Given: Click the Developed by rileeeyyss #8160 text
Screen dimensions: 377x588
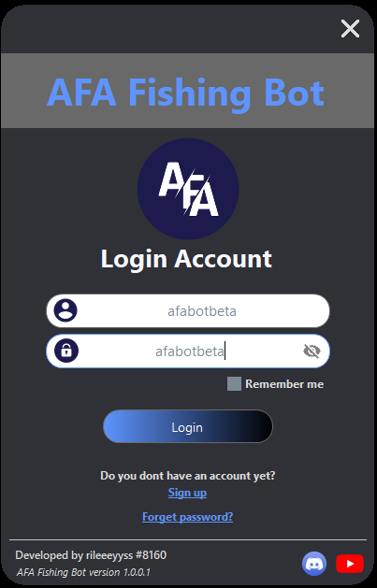Looking at the screenshot, I should 91,555.
